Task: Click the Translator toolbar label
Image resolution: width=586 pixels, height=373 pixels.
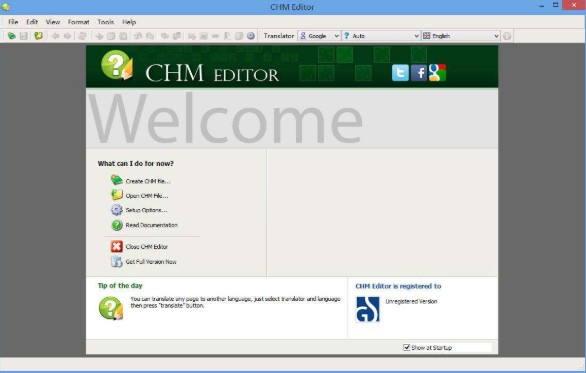Action: [x=279, y=36]
